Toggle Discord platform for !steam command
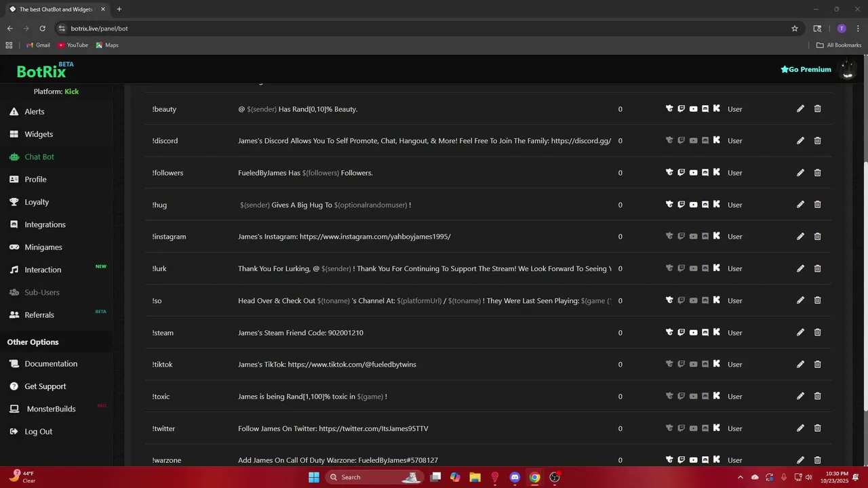868x488 pixels. 705,332
